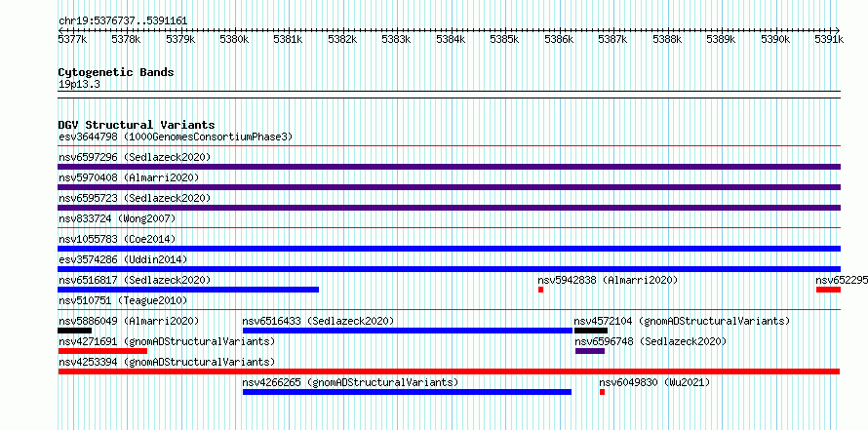Open the nsv5970408 (Almarri2020) label
868x430 pixels.
pyautogui.click(x=129, y=177)
